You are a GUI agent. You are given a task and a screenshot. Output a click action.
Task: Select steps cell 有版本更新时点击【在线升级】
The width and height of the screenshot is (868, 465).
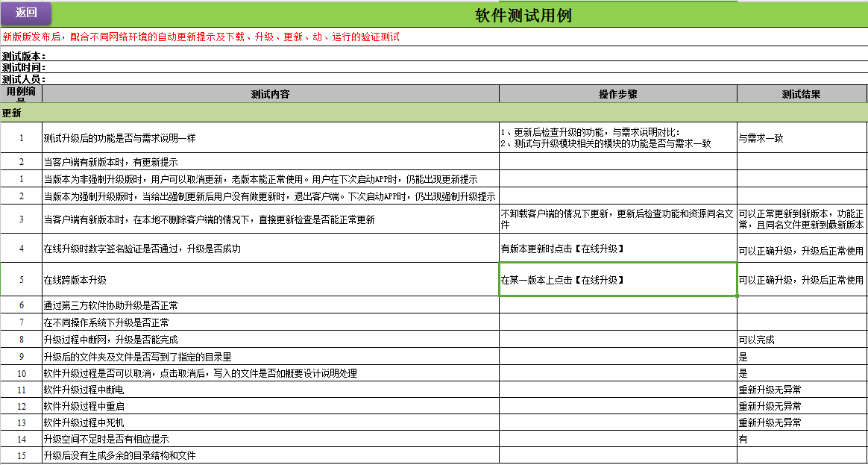(617, 249)
